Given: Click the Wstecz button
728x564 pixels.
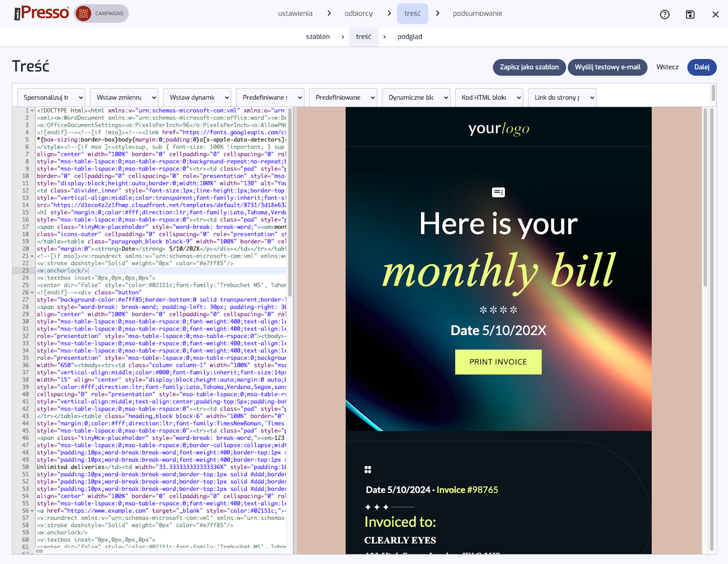Looking at the screenshot, I should tap(667, 67).
